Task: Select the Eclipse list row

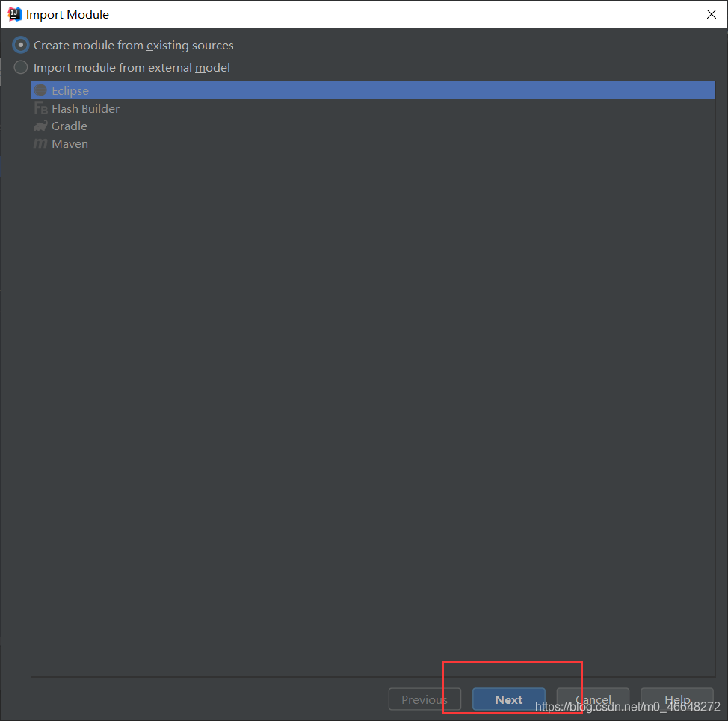Action: coord(373,90)
